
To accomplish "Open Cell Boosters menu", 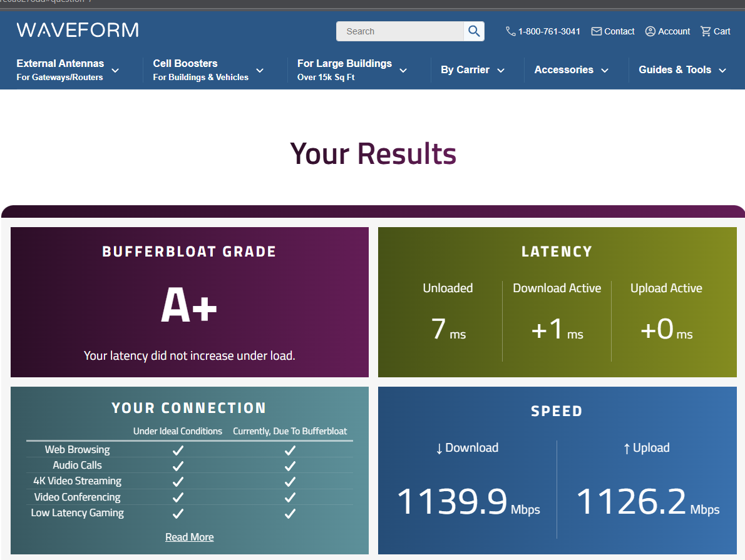I will (x=200, y=70).
